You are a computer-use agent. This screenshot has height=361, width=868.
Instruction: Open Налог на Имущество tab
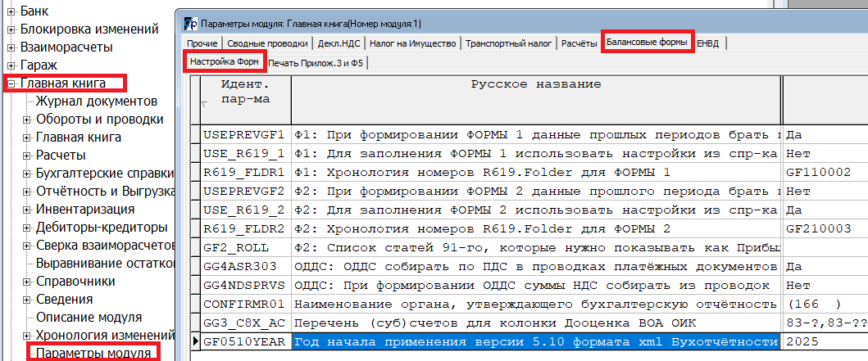412,43
